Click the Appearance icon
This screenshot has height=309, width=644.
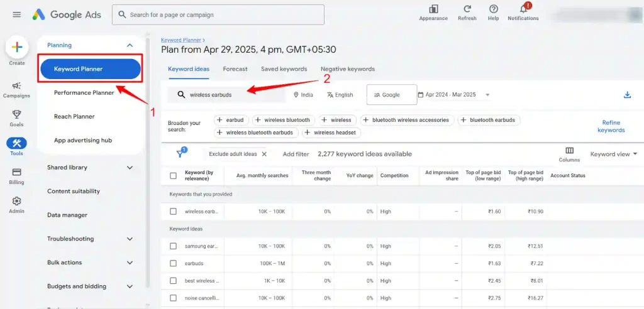pos(433,9)
